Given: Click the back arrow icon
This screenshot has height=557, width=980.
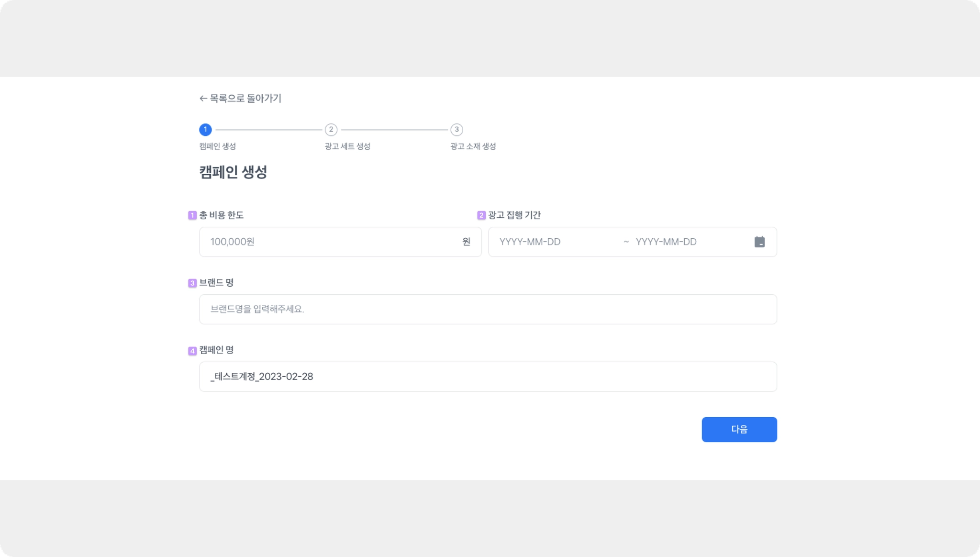Looking at the screenshot, I should tap(203, 99).
